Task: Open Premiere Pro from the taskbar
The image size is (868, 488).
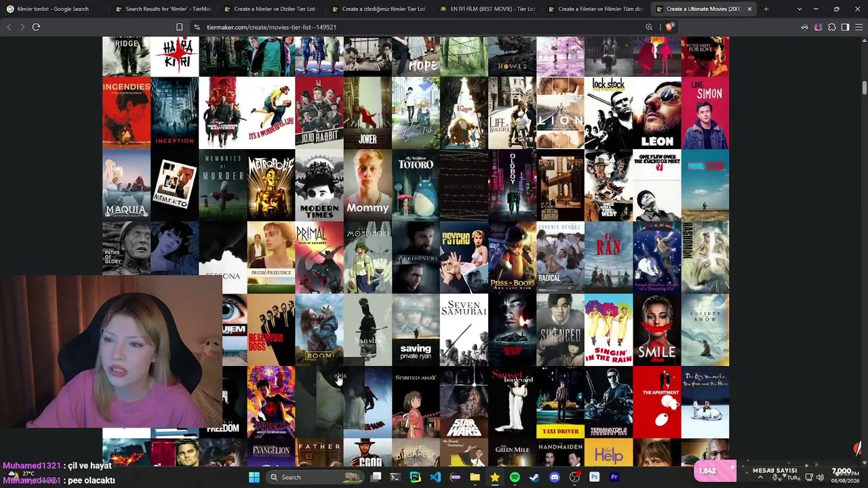Action: click(x=614, y=477)
